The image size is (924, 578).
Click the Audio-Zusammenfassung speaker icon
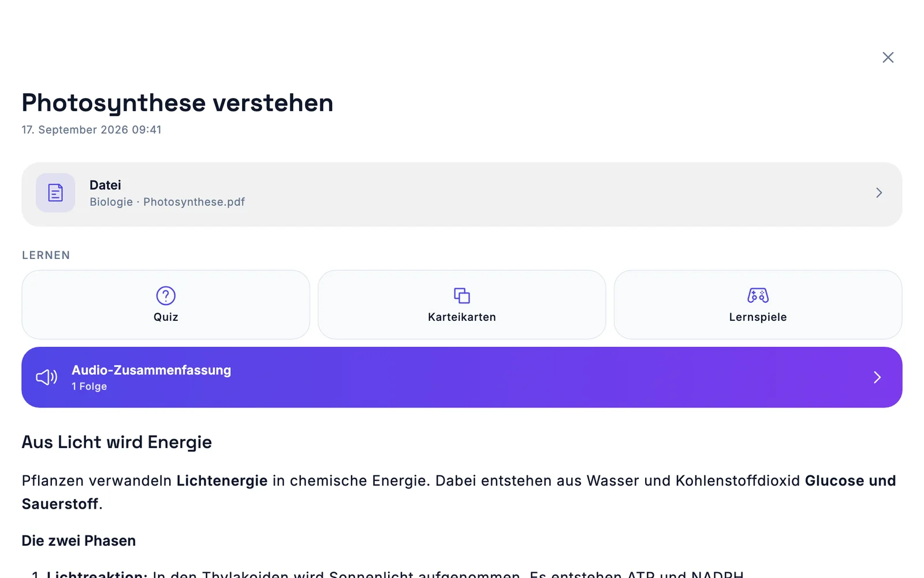pyautogui.click(x=47, y=377)
